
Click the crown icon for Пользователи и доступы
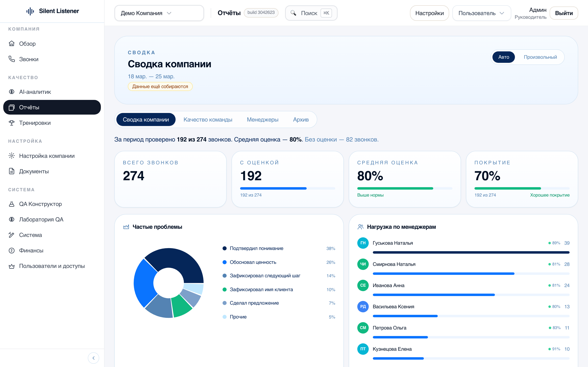pyautogui.click(x=12, y=266)
